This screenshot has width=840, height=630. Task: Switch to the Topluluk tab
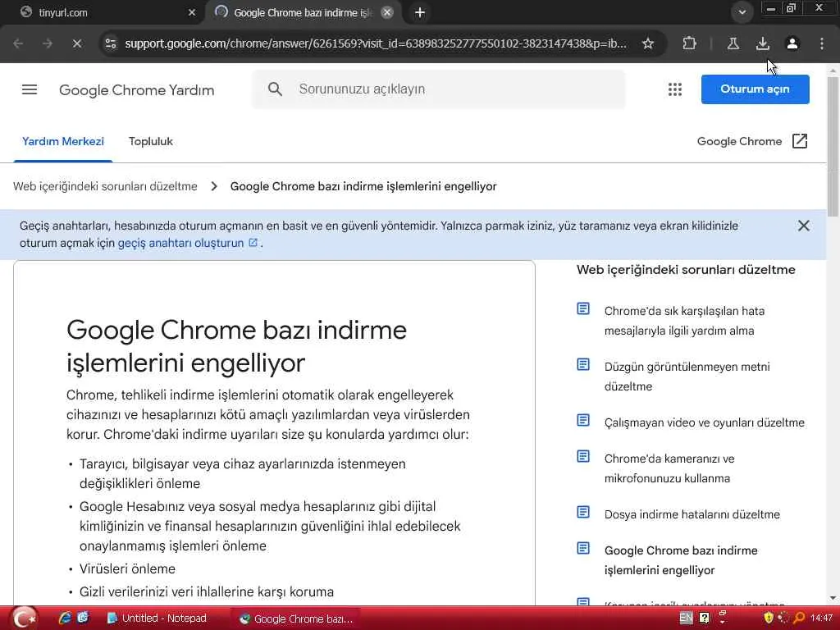[151, 141]
